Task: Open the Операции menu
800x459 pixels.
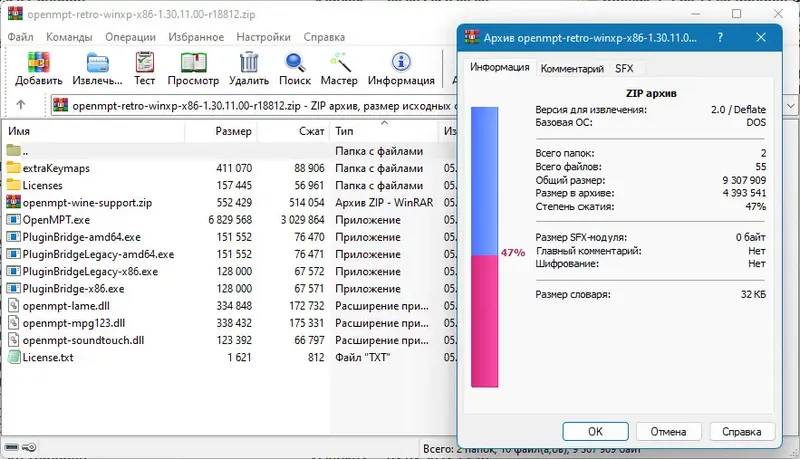Action: pos(130,37)
